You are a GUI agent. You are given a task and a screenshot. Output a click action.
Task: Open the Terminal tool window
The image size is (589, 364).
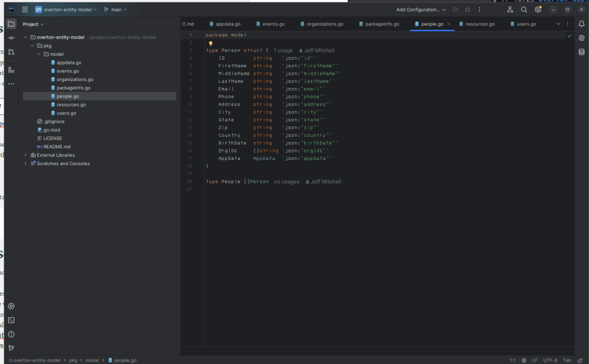11,320
